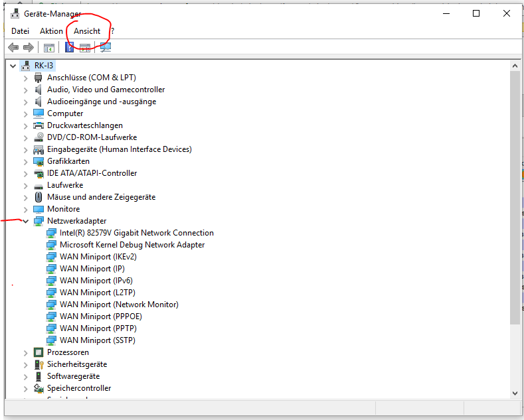Expand Anschlüsse (COM & LPT) chevron

pyautogui.click(x=26, y=78)
